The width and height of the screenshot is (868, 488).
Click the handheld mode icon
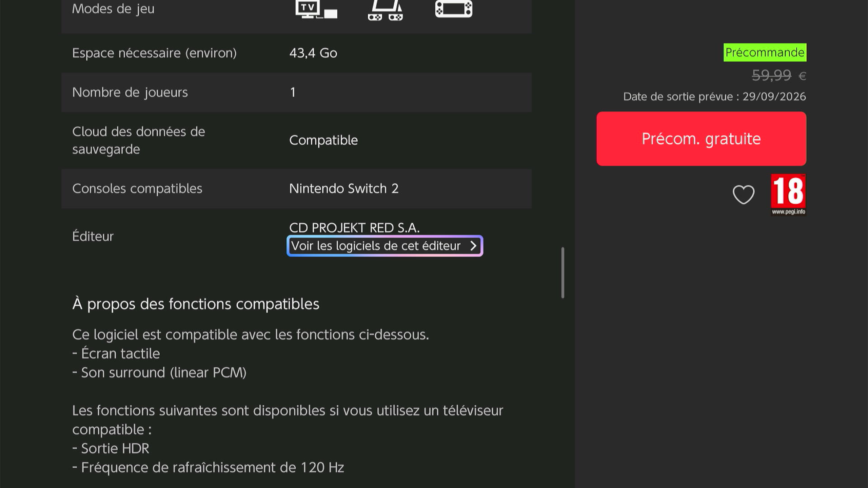pos(454,8)
